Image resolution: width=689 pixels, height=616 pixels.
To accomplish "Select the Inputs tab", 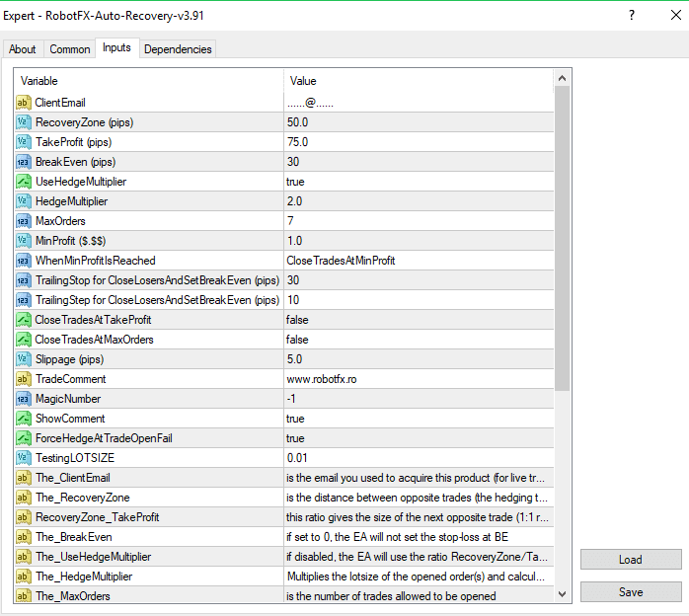I will 116,47.
